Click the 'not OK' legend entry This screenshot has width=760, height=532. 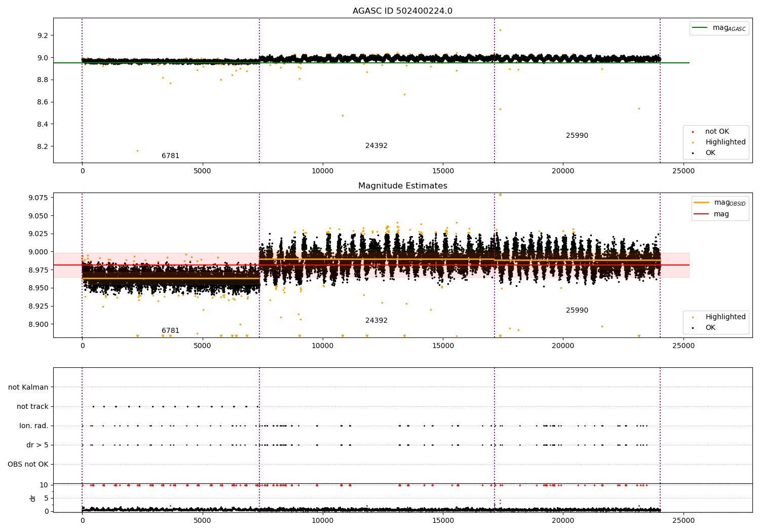point(717,132)
